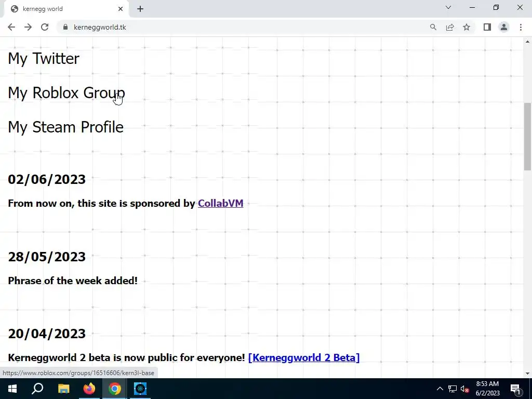Viewport: 532px width, 399px height.
Task: Click the page scrollbar thumb
Action: [x=527, y=137]
